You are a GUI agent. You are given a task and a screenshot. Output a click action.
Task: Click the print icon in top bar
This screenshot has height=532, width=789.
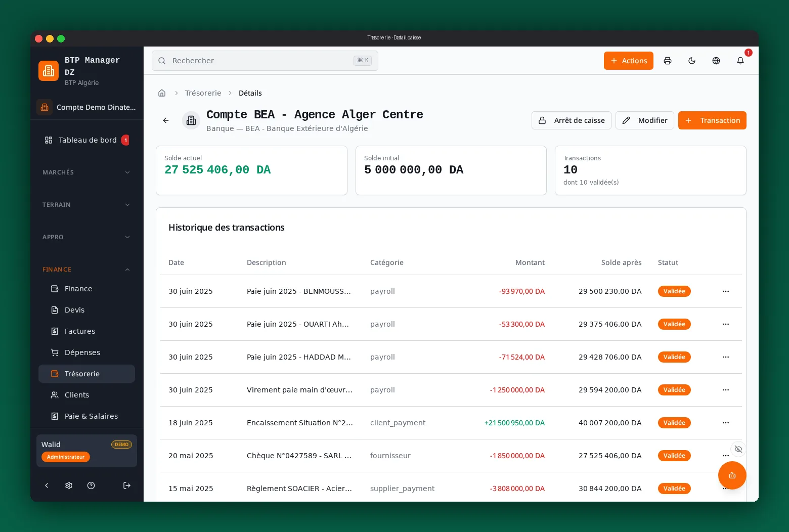tap(668, 61)
